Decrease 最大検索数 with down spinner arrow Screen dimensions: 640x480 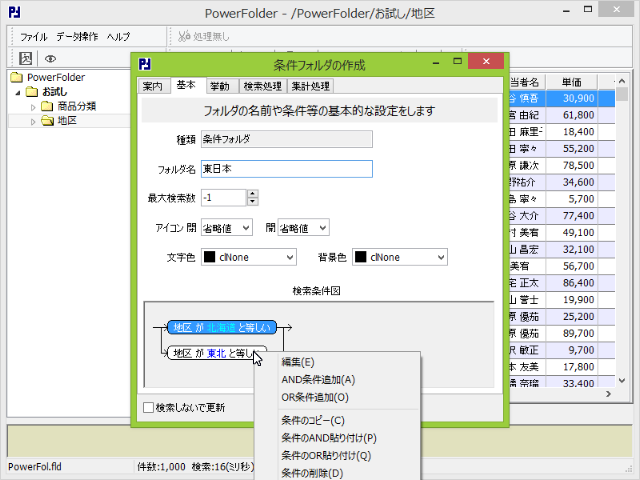click(x=253, y=202)
